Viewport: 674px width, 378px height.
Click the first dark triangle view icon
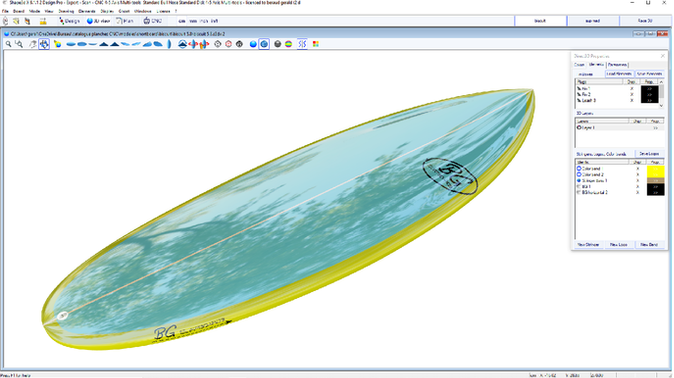click(x=104, y=44)
